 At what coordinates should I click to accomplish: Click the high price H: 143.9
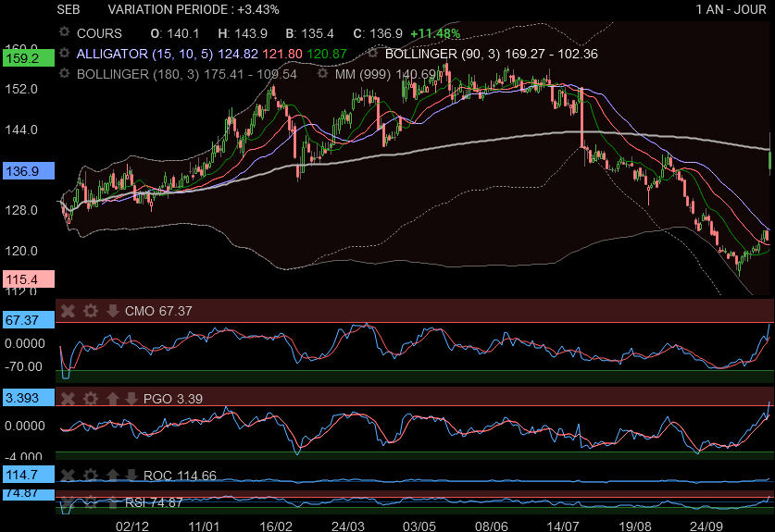pos(243,33)
